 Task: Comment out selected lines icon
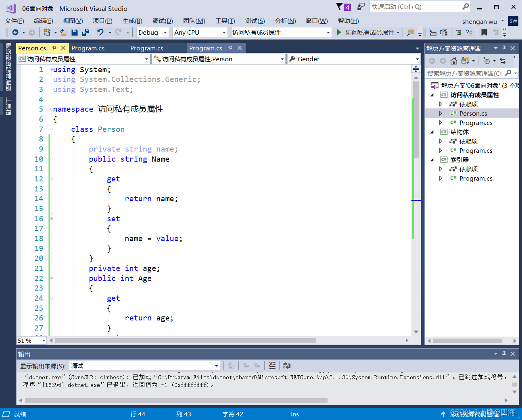coord(459,33)
